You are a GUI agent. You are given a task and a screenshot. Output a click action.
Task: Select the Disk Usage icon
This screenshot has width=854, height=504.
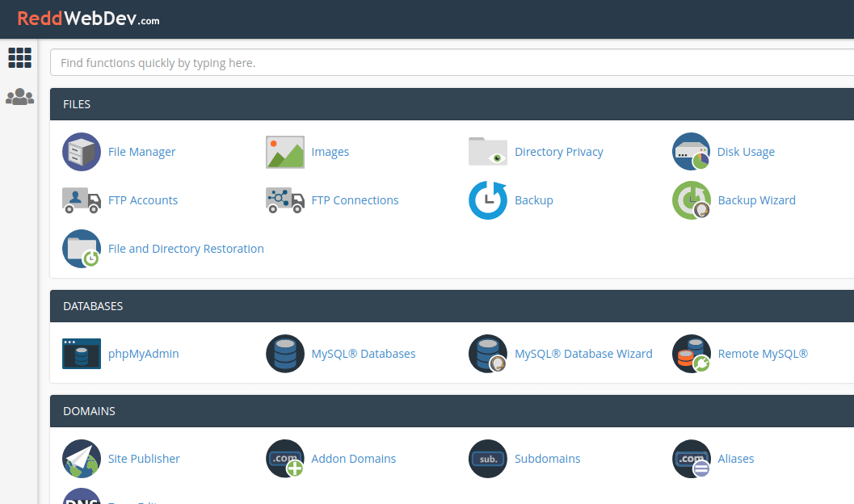pos(691,152)
